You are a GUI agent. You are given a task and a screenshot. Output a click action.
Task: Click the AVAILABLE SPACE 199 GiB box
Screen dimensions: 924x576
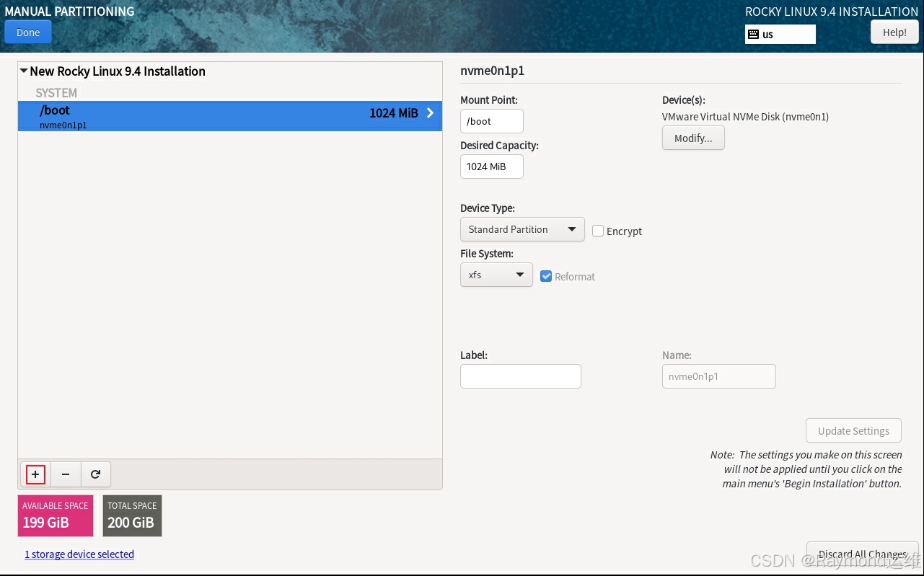56,515
